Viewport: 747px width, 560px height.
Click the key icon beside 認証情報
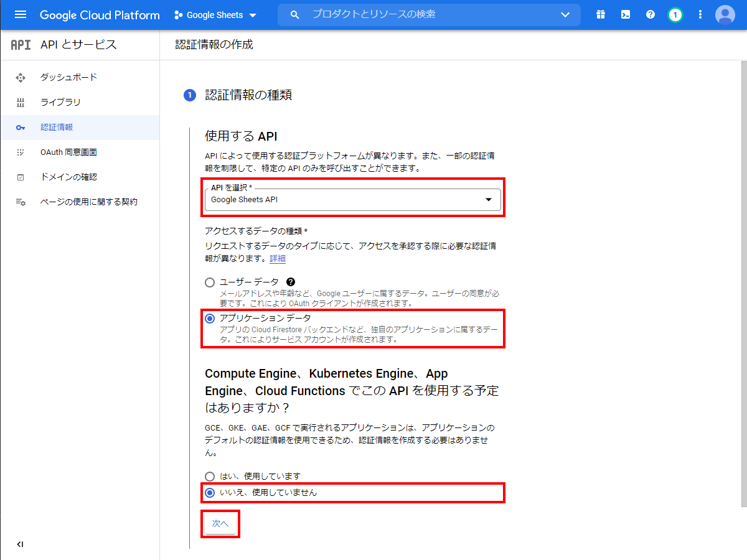pyautogui.click(x=21, y=127)
